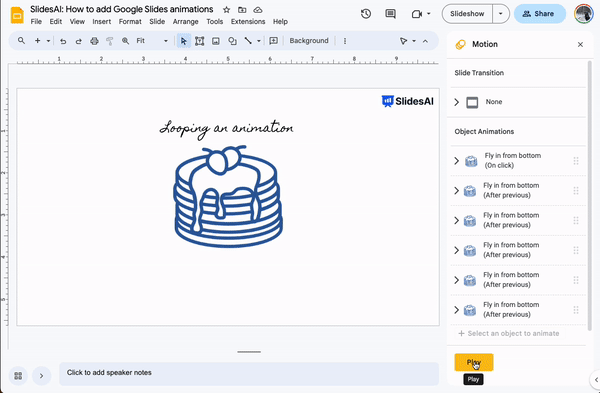Image resolution: width=600 pixels, height=393 pixels.
Task: Redo the last action
Action: (x=78, y=41)
